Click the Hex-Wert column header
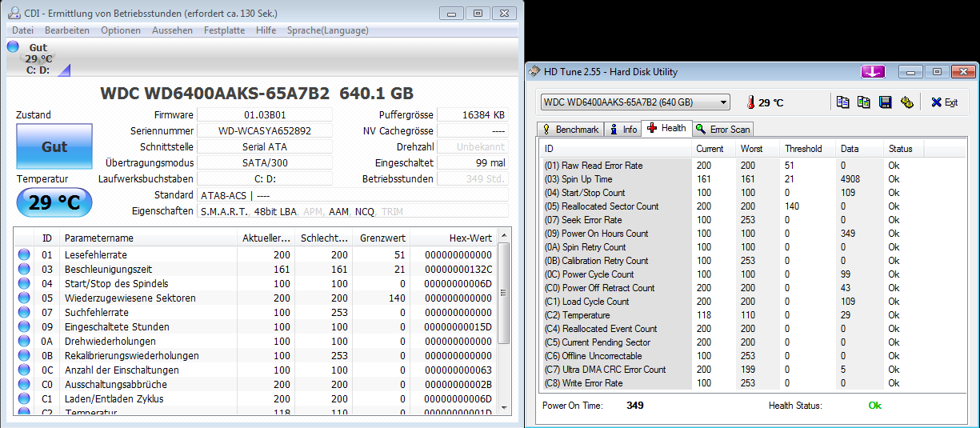The height and width of the screenshot is (428, 980). 454,238
